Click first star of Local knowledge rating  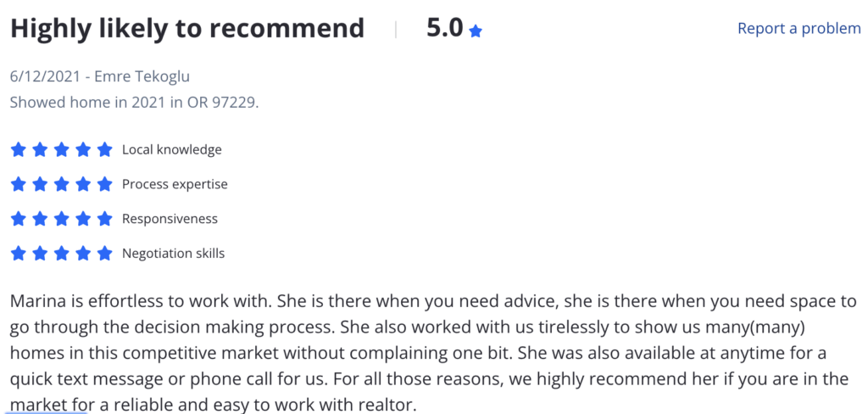pos(19,149)
